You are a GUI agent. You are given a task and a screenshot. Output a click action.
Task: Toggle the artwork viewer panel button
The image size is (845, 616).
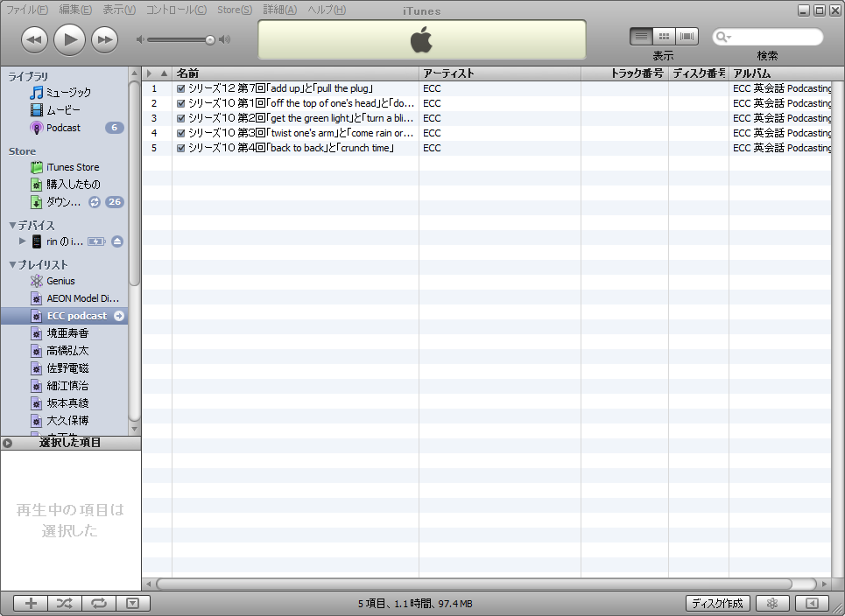[132, 603]
